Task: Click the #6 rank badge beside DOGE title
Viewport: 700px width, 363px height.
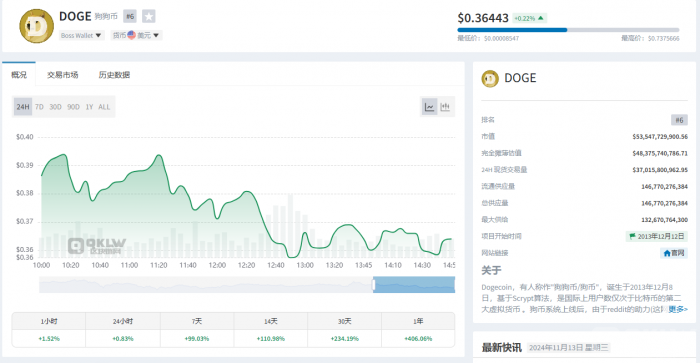Action: pyautogui.click(x=130, y=17)
